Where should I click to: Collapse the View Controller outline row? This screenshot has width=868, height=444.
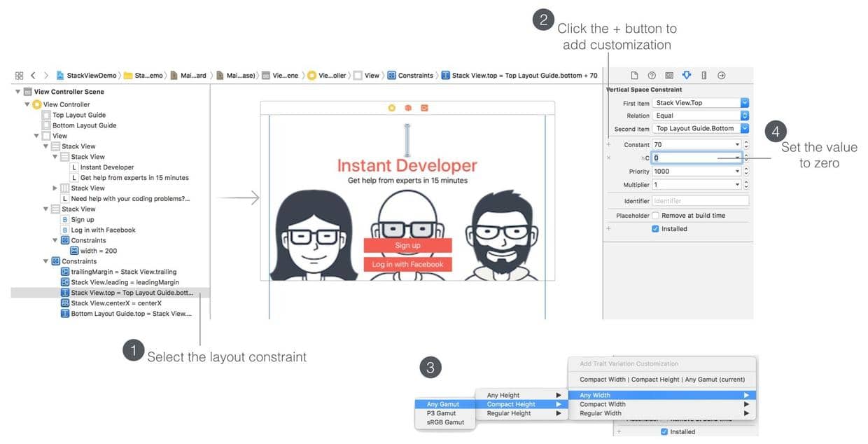[x=27, y=104]
